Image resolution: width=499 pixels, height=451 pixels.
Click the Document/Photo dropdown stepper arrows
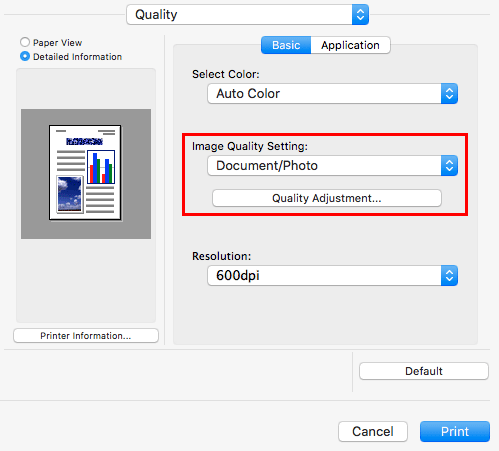point(449,166)
